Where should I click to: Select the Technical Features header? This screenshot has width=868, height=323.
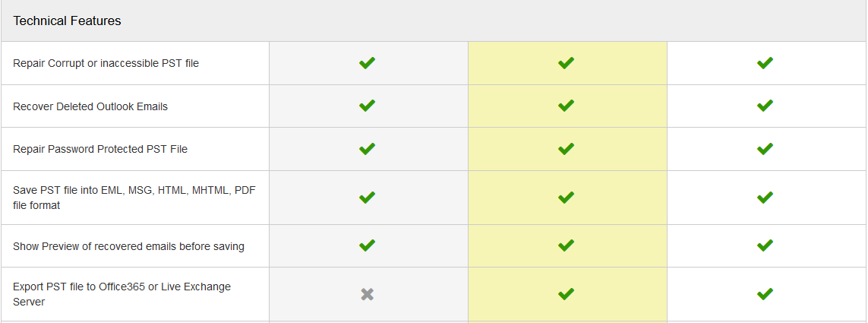[x=67, y=21]
